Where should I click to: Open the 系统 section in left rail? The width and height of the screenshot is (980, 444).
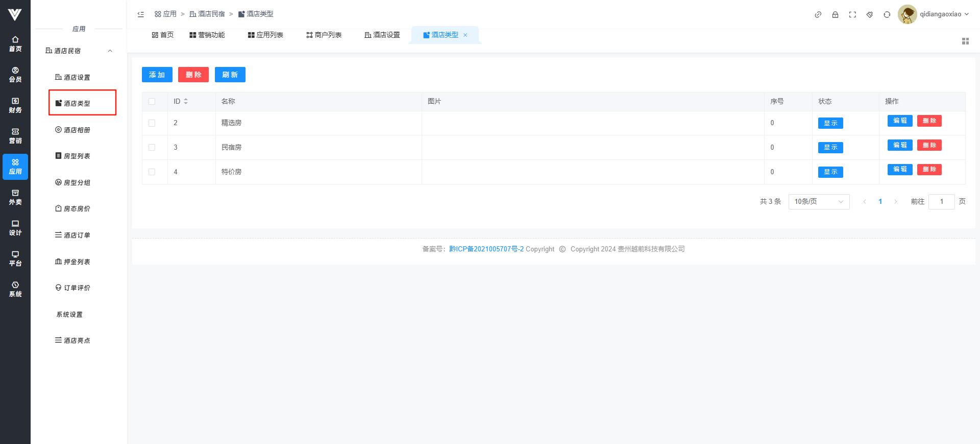pos(15,289)
